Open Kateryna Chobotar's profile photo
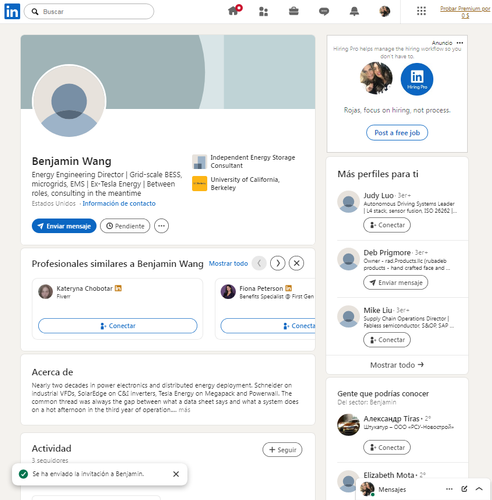492x500 pixels. point(46,292)
